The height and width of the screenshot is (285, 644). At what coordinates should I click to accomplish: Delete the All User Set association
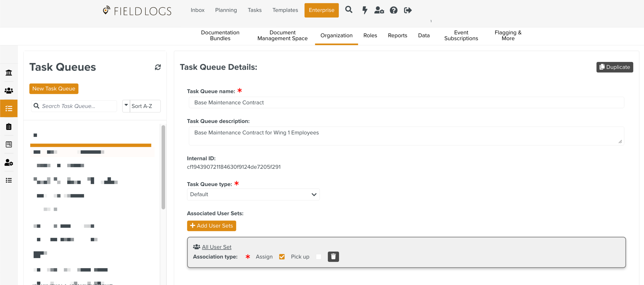(333, 257)
